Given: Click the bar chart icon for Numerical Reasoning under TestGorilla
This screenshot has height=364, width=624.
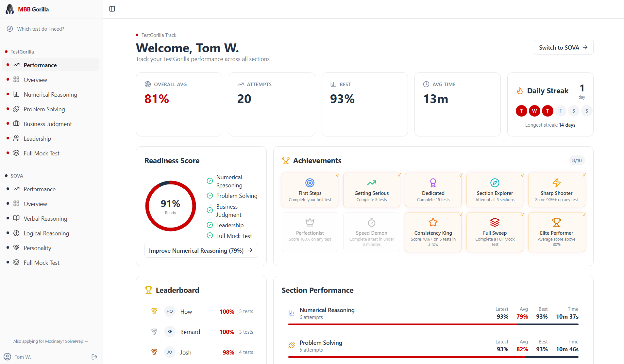Looking at the screenshot, I should click(x=16, y=94).
